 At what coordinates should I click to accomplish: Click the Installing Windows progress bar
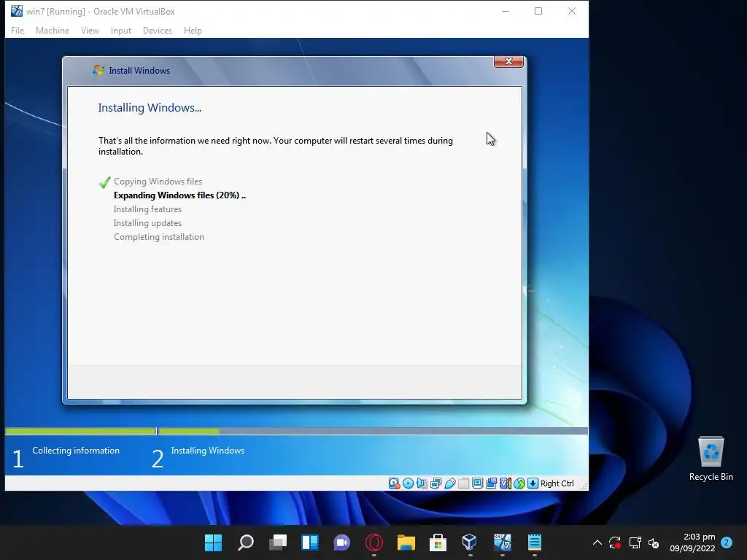pos(373,431)
